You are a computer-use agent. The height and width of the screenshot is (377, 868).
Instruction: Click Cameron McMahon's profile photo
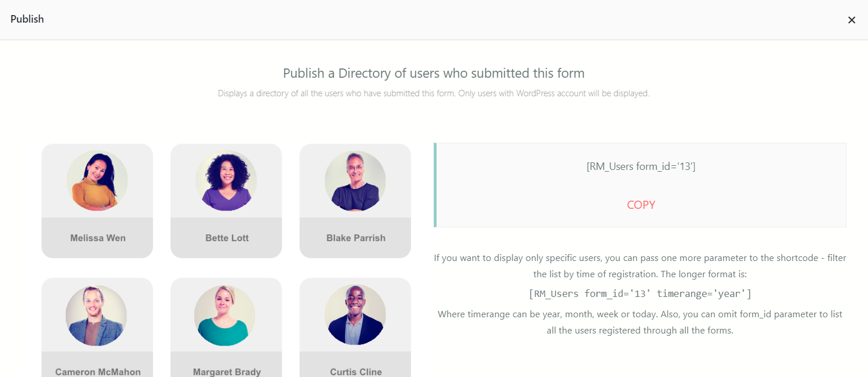pos(97,315)
